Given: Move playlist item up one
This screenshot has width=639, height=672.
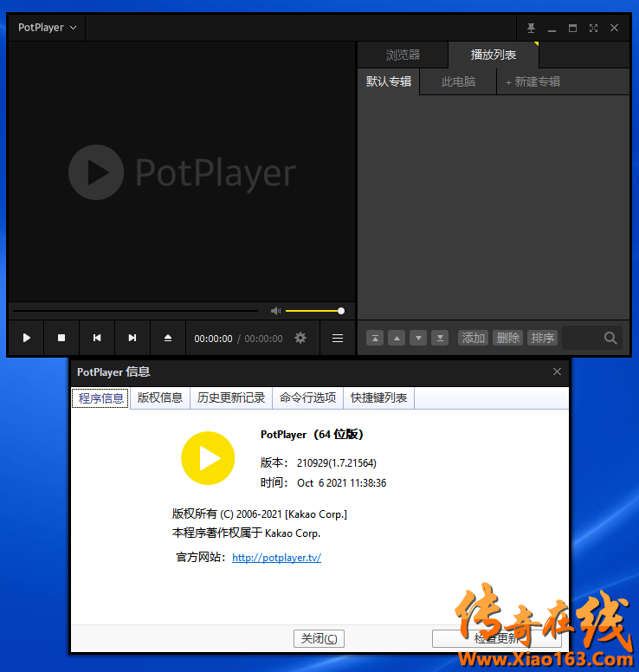Looking at the screenshot, I should pyautogui.click(x=397, y=338).
